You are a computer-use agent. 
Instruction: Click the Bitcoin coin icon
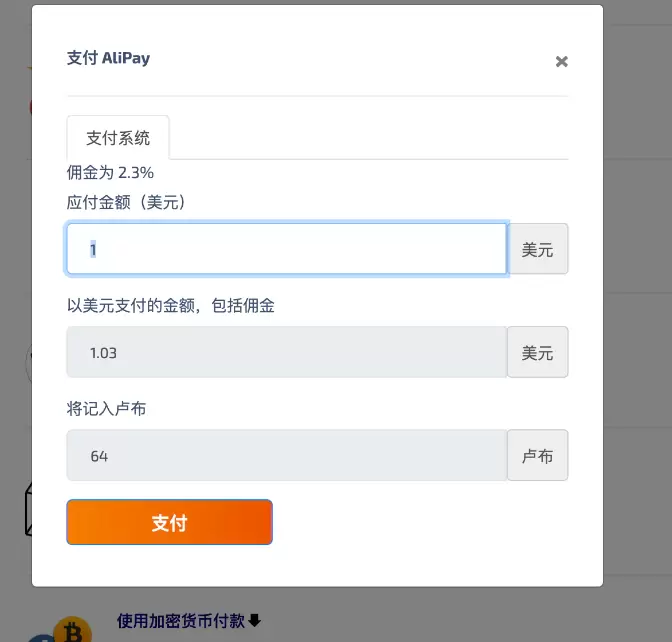click(x=72, y=630)
